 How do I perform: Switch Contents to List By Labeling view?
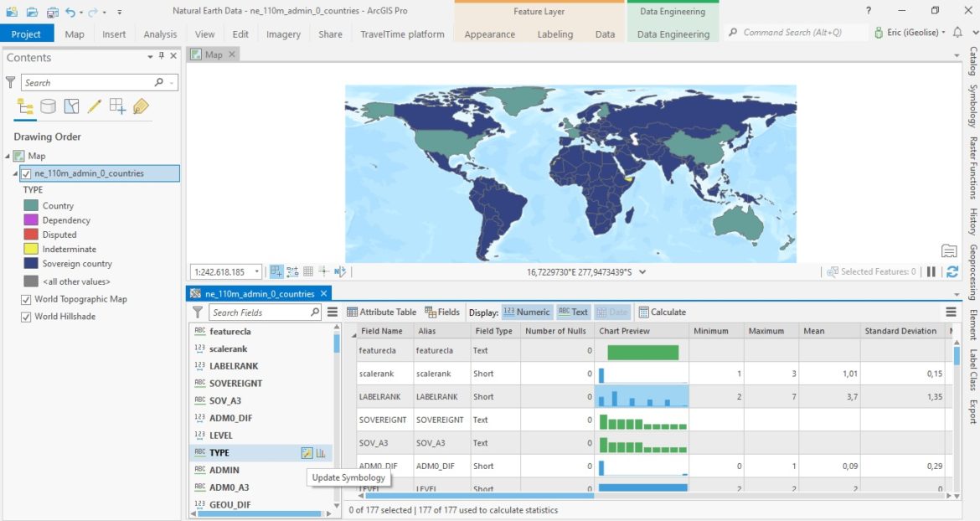(x=139, y=106)
